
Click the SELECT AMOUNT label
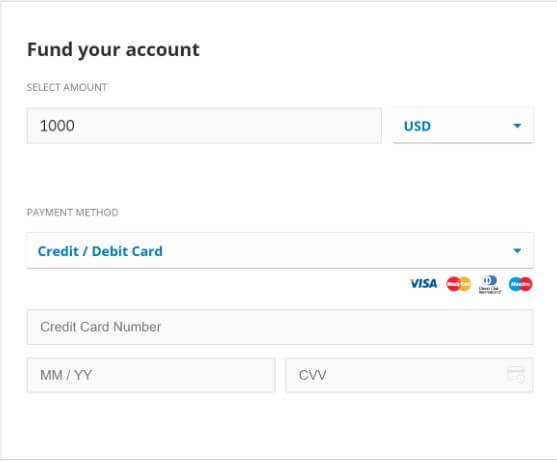click(x=67, y=87)
